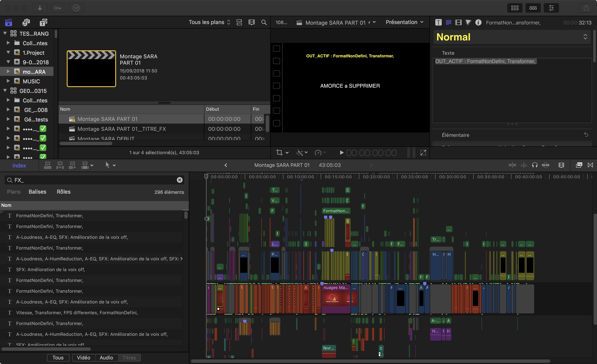Toggle full screen viewer arrows icon
Image resolution: width=597 pixels, height=364 pixels.
pyautogui.click(x=423, y=152)
